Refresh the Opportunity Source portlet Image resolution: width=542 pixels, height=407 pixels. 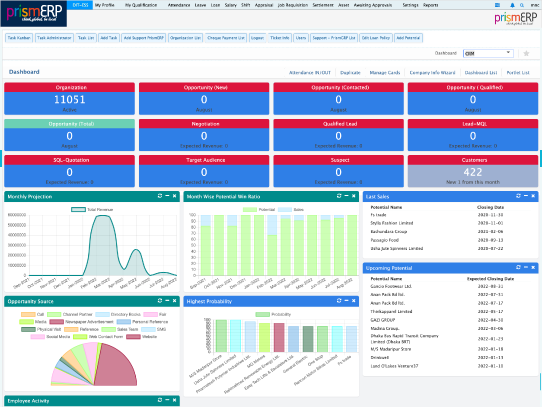tap(160, 301)
